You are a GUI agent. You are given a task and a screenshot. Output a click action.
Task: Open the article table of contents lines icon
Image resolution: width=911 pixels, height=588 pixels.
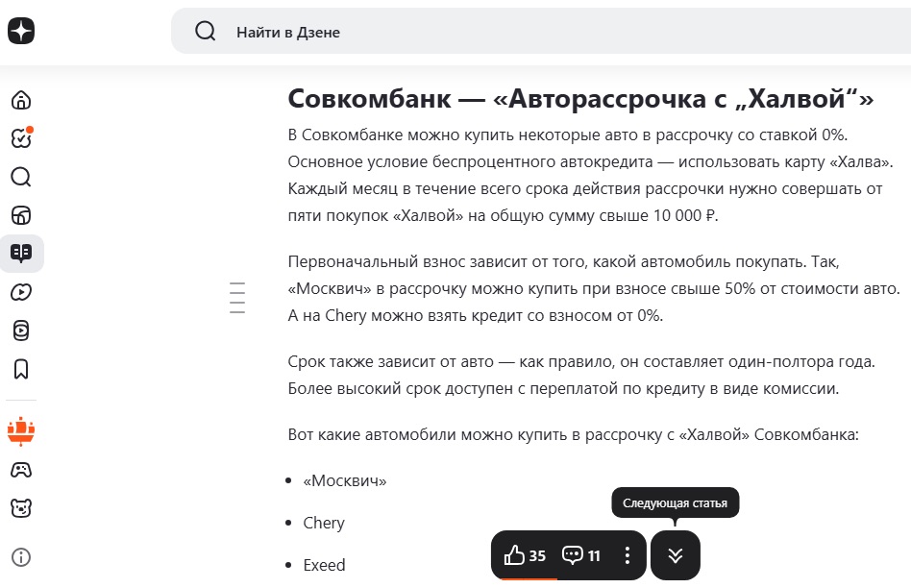click(x=237, y=298)
